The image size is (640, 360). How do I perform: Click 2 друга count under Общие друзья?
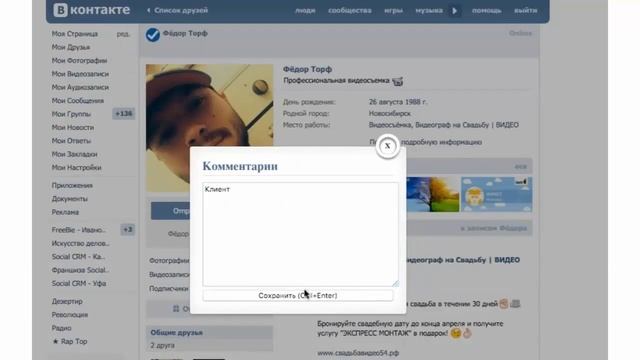[x=162, y=345]
